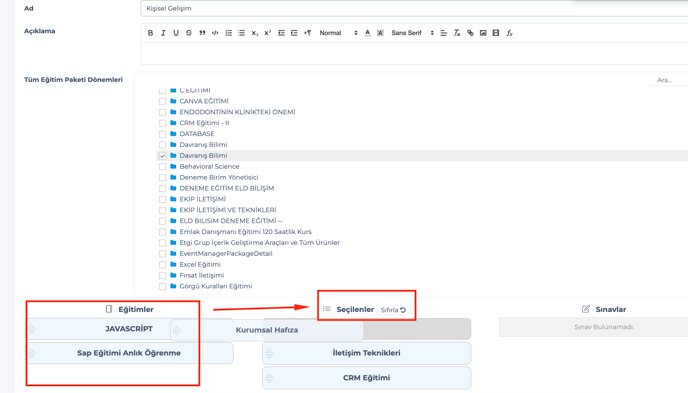
Task: Toggle italic formatting in the editor toolbar
Action: tap(163, 33)
